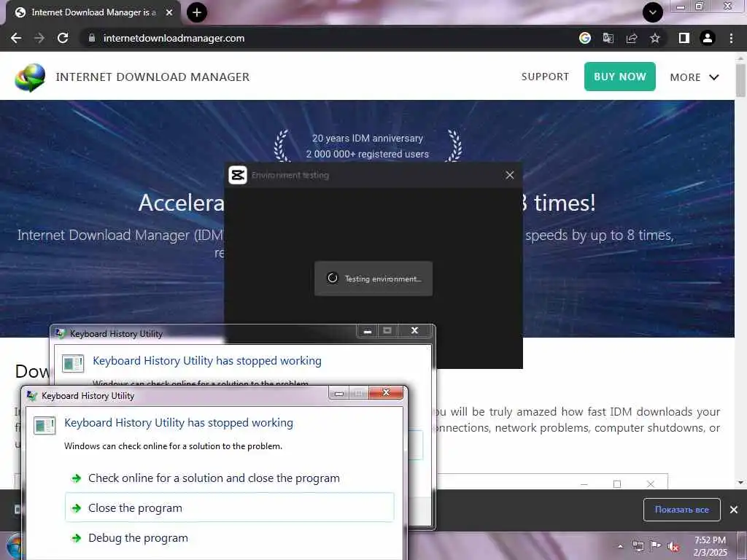Click the rear dialog's crashed program icon

pos(73,363)
